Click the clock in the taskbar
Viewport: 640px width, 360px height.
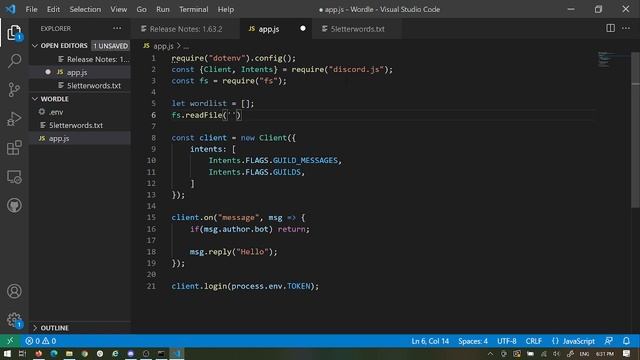(x=605, y=353)
